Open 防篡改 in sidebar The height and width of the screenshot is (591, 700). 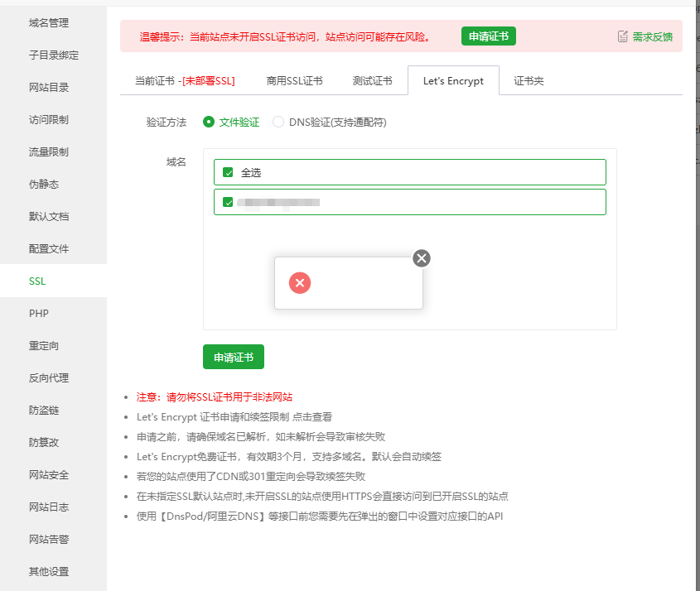(44, 443)
